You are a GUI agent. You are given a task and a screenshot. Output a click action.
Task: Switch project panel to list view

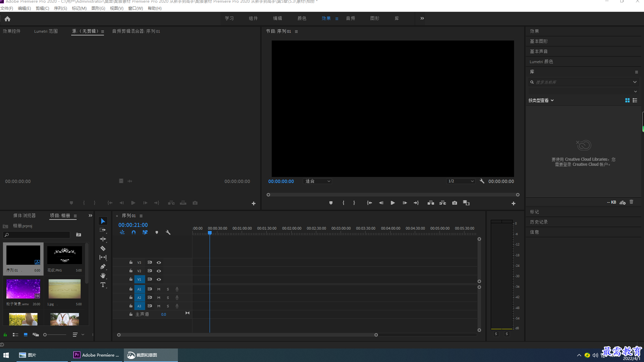(16, 335)
